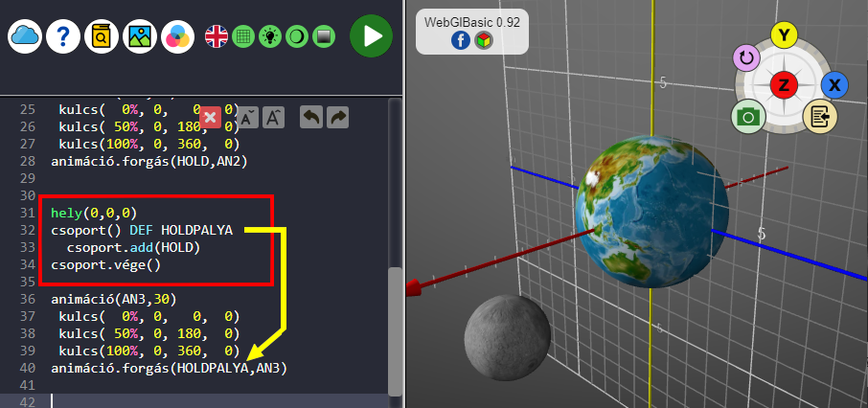
Task: Click the beige export document icon
Action: 820,117
